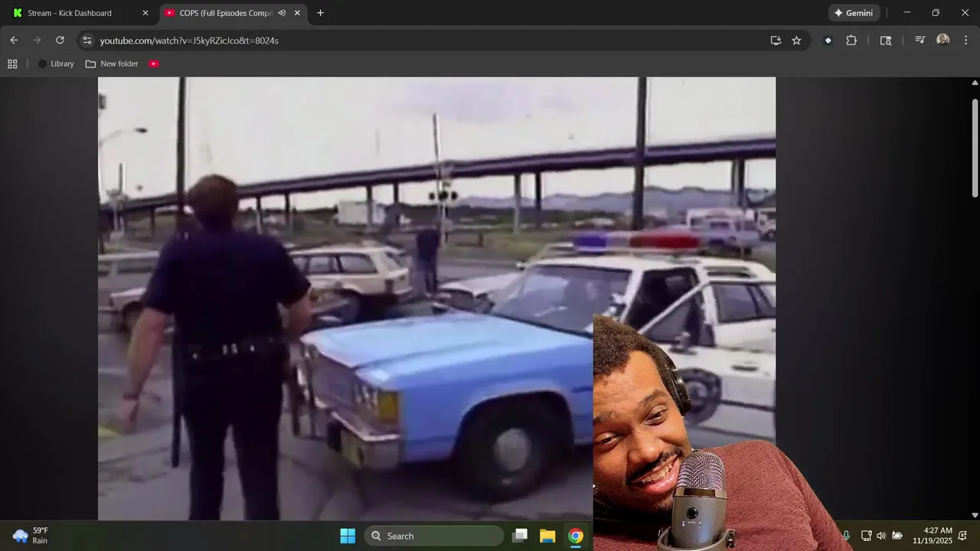980x551 pixels.
Task: Open the tab search side-panel icon
Action: pos(886,41)
